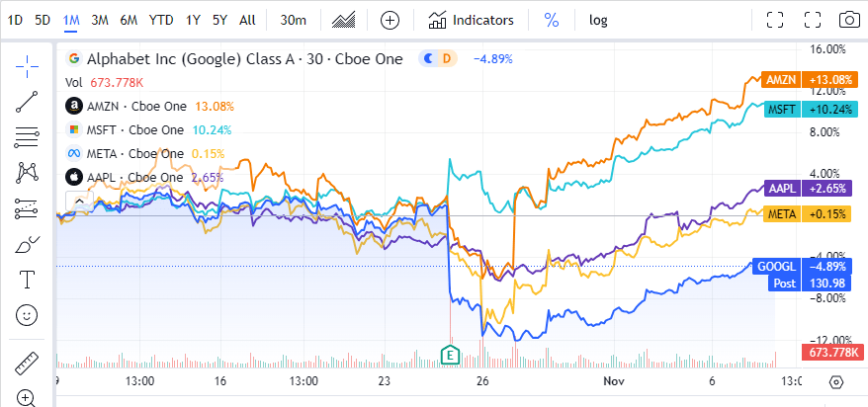
Task: Select the brush drawing tool
Action: pos(27,244)
